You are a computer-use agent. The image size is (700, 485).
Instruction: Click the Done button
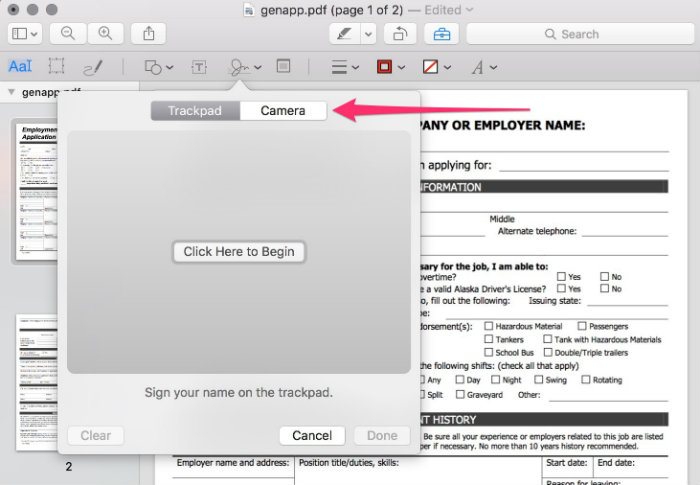click(382, 435)
